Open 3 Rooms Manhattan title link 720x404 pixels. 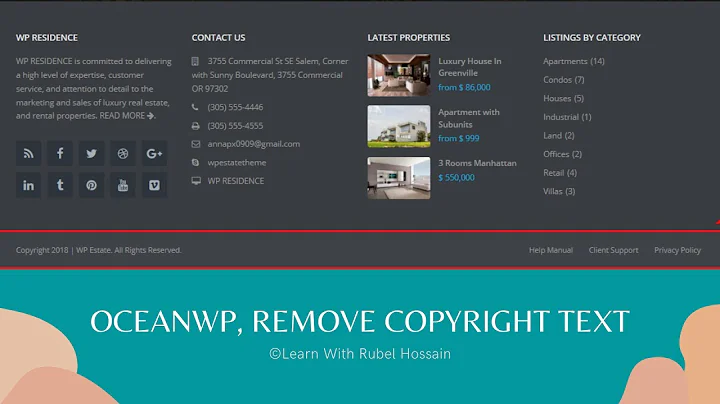coord(477,163)
